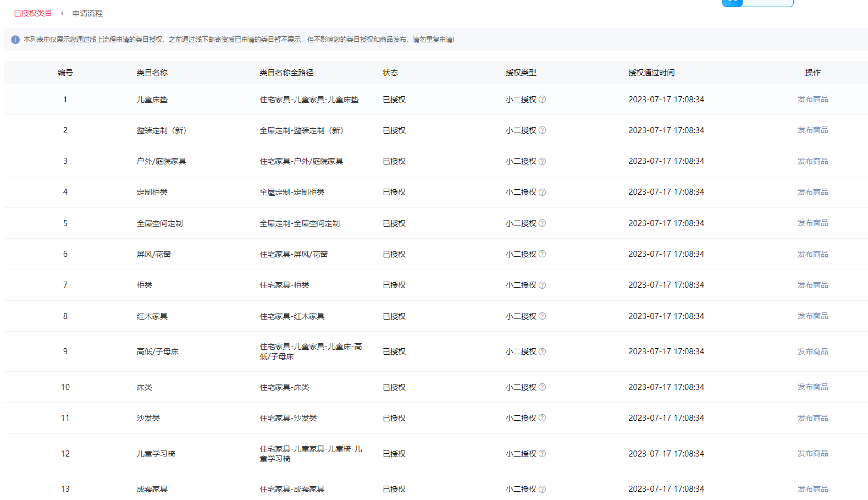Click the info icon in the notice banner
The height and width of the screenshot is (500, 868).
(15, 40)
